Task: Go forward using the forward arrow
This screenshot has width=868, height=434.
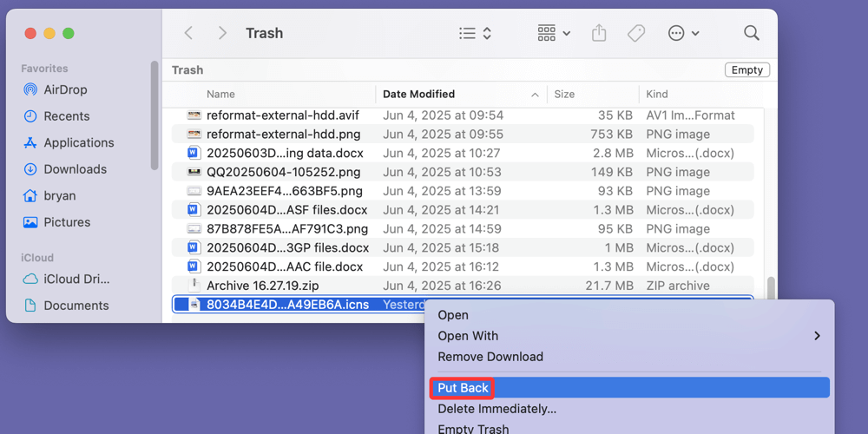Action: pos(222,33)
